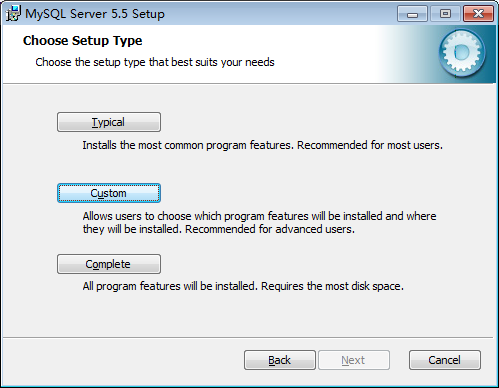
Task: Click the Typical description recommending most users
Action: coord(263,145)
